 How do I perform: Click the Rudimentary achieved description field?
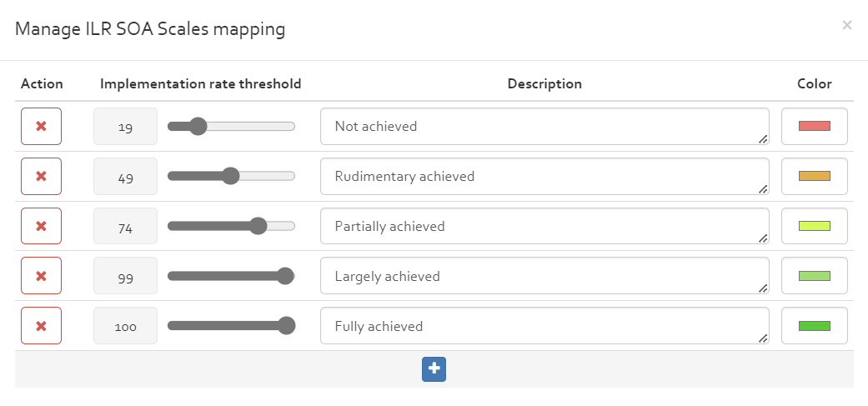[544, 177]
